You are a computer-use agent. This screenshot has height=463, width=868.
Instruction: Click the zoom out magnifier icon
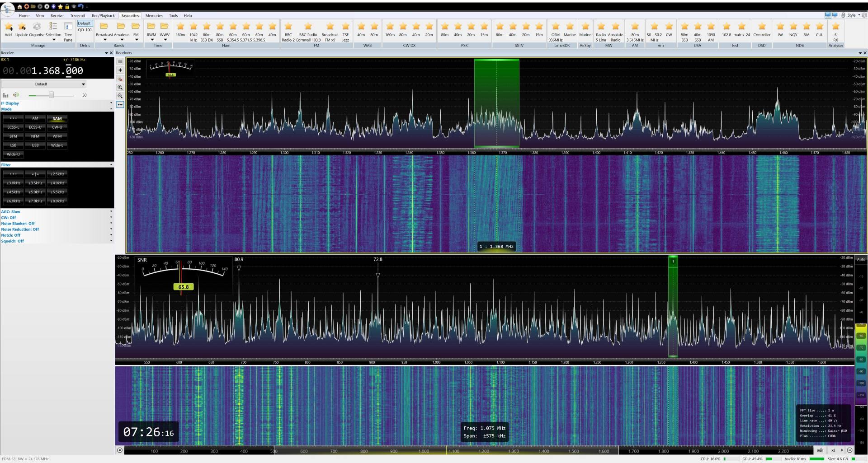pos(120,96)
